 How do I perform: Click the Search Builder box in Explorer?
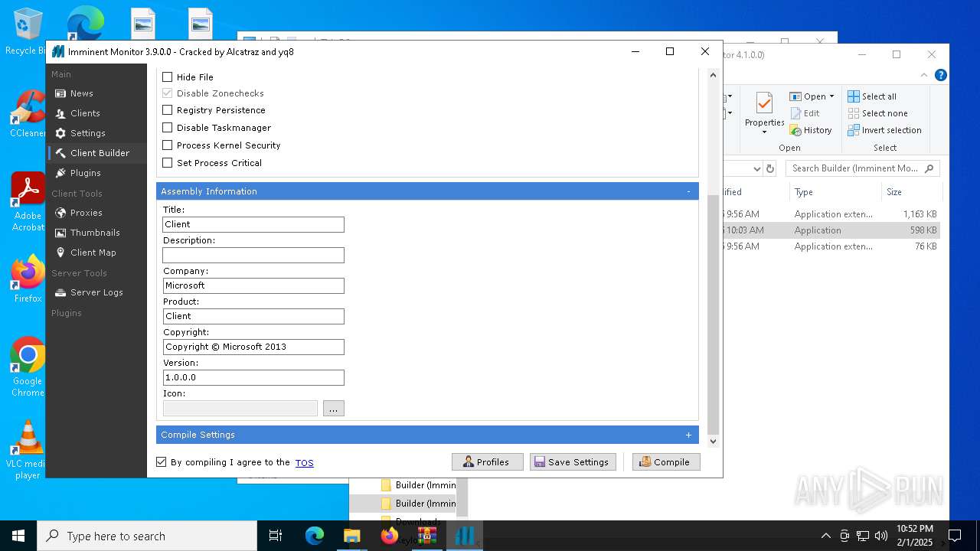point(862,168)
